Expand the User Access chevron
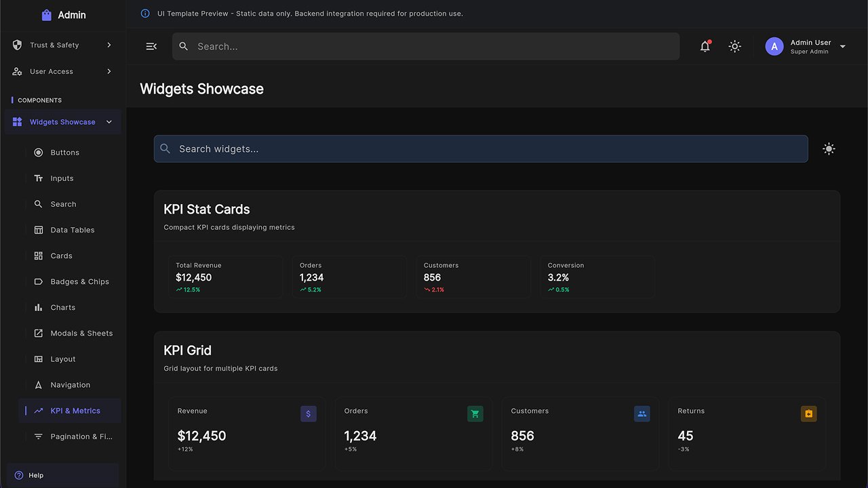The image size is (868, 488). click(109, 71)
